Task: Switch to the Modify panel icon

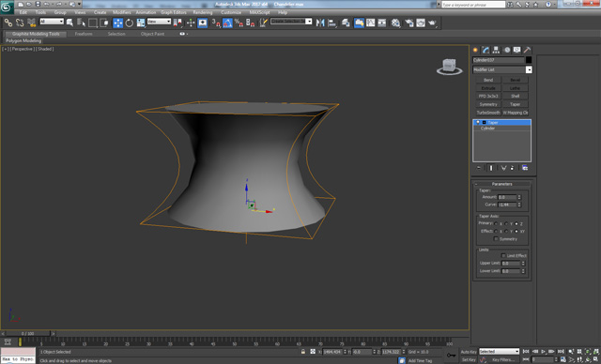Action: [485, 50]
